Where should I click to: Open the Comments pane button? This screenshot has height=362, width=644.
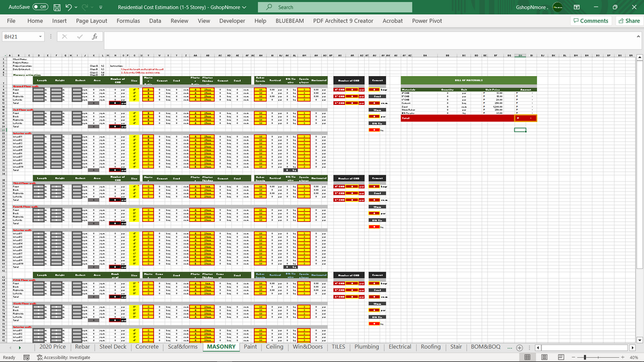coord(591,21)
